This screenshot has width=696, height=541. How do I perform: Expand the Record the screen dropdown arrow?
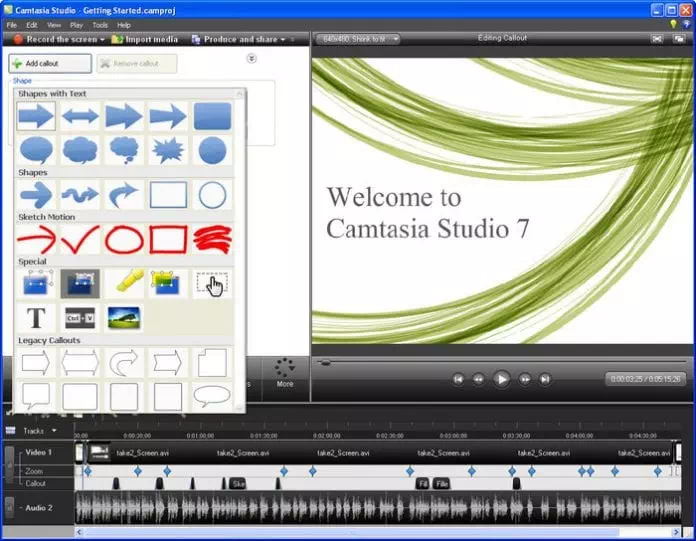tap(103, 39)
